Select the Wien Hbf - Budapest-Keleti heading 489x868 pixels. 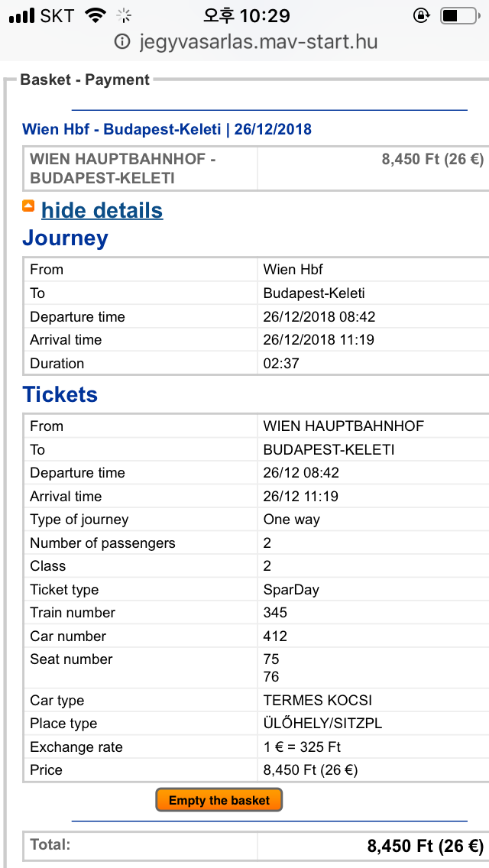pos(167,130)
